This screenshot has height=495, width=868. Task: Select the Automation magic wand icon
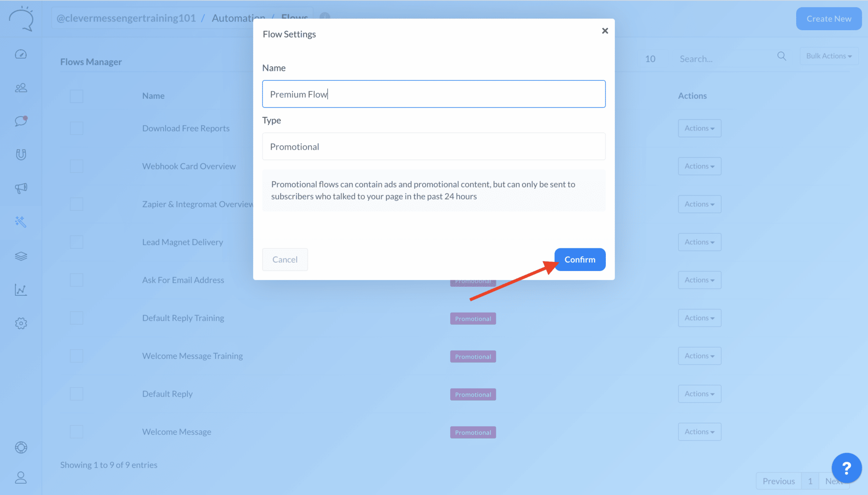coord(21,222)
